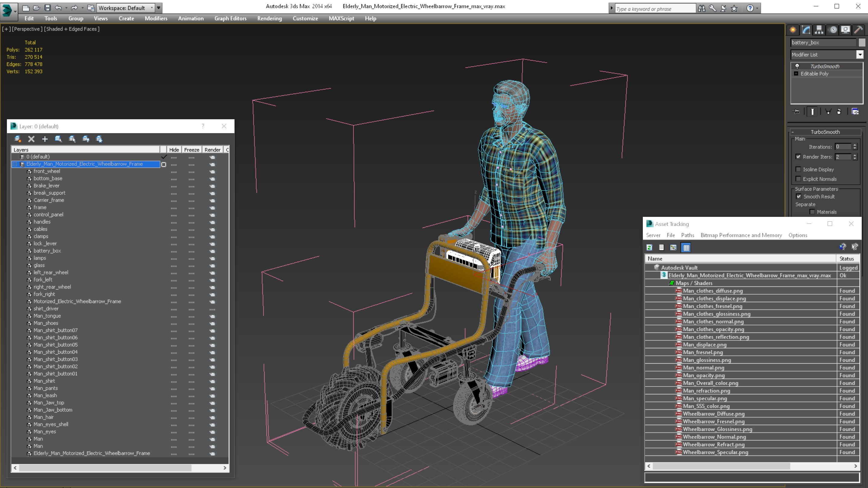The width and height of the screenshot is (868, 488).
Task: Click Add Selected Objects plus icon
Action: (x=45, y=139)
